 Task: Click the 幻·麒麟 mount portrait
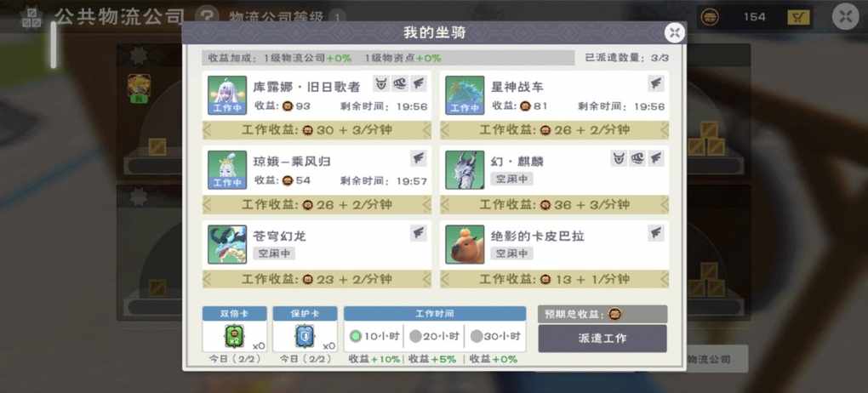[x=465, y=170]
